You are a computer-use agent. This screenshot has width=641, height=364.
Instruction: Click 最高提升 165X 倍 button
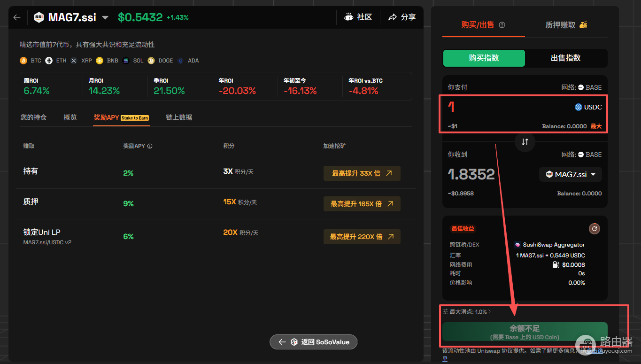(x=362, y=204)
